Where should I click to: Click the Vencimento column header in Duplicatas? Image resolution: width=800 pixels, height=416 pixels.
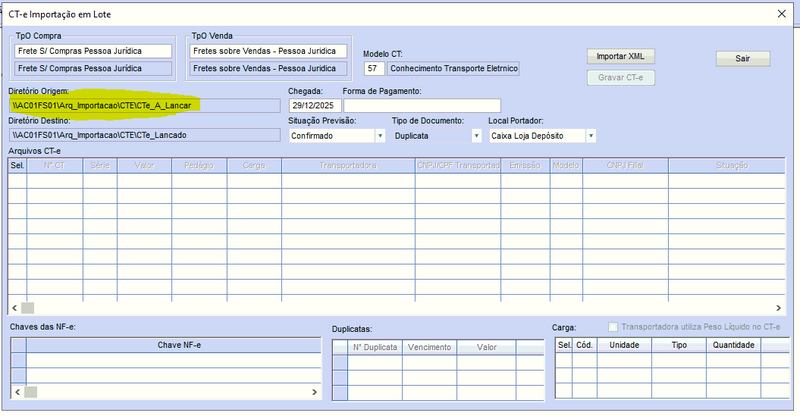(429, 346)
